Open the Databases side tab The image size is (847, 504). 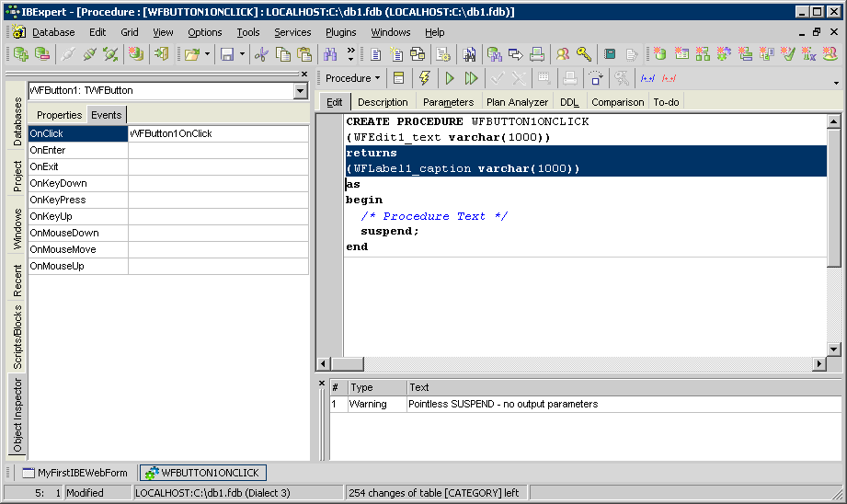coord(17,121)
